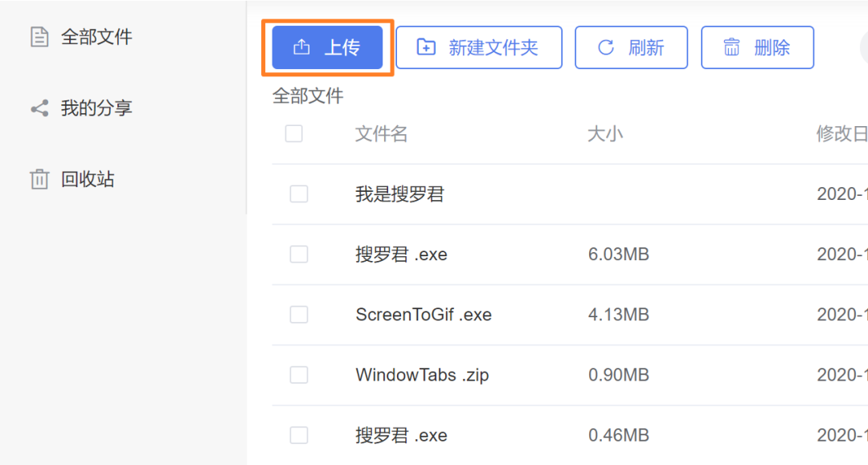
Task: Create a new folder with 新建文件夹
Action: [x=479, y=47]
